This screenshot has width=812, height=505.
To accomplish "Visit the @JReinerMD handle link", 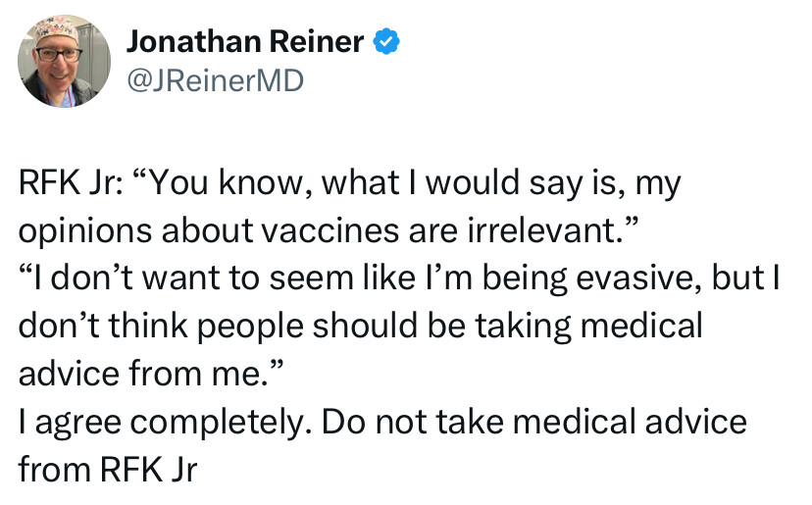I will [215, 80].
